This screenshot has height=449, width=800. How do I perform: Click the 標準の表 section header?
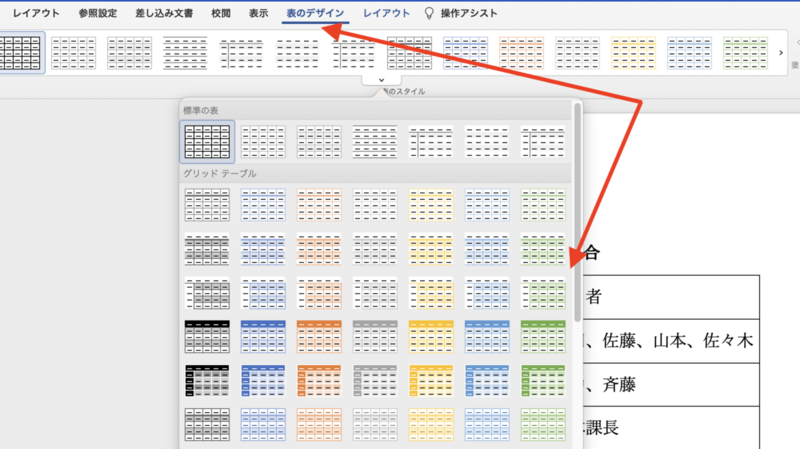[x=376, y=110]
